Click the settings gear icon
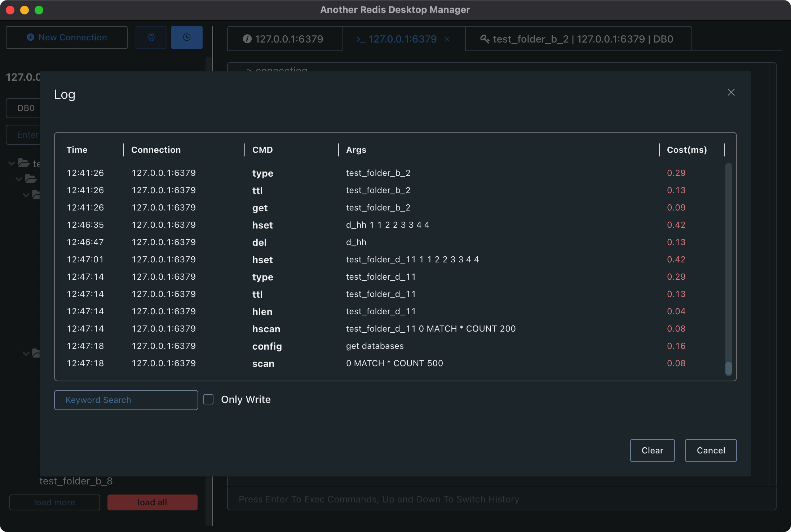The height and width of the screenshot is (532, 791). click(x=151, y=37)
